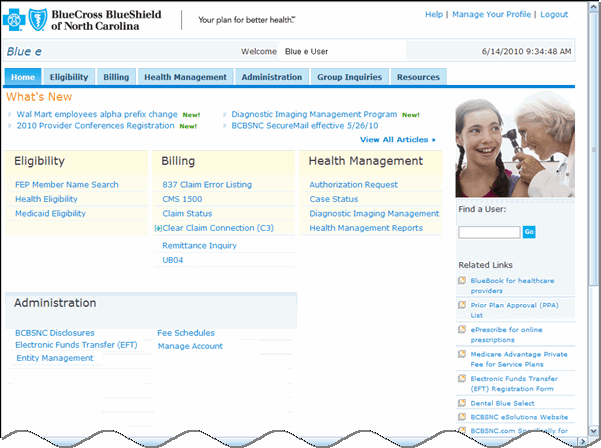601x448 pixels.
Task: Click icon beside Electronic Funds Transfer Registration Form
Action: (x=461, y=378)
